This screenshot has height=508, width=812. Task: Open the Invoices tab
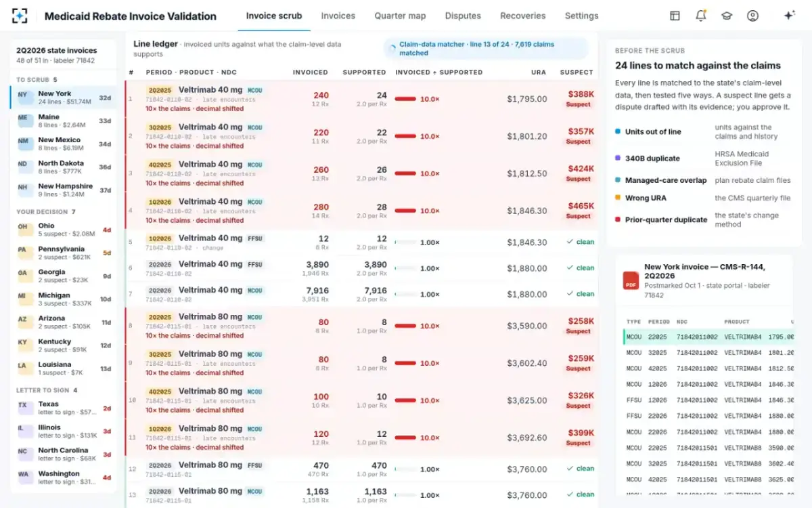(x=338, y=16)
